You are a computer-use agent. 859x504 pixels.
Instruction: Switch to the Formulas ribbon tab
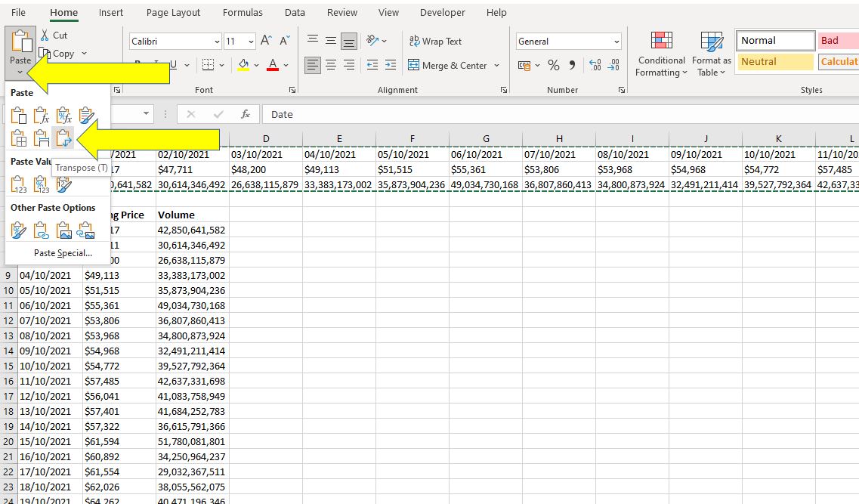tap(243, 12)
